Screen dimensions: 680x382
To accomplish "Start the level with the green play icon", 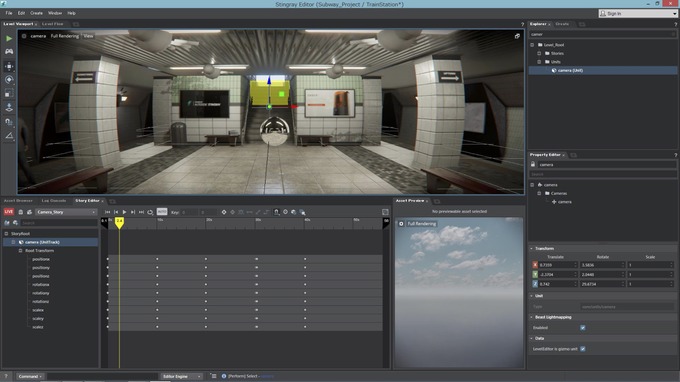I will click(9, 39).
